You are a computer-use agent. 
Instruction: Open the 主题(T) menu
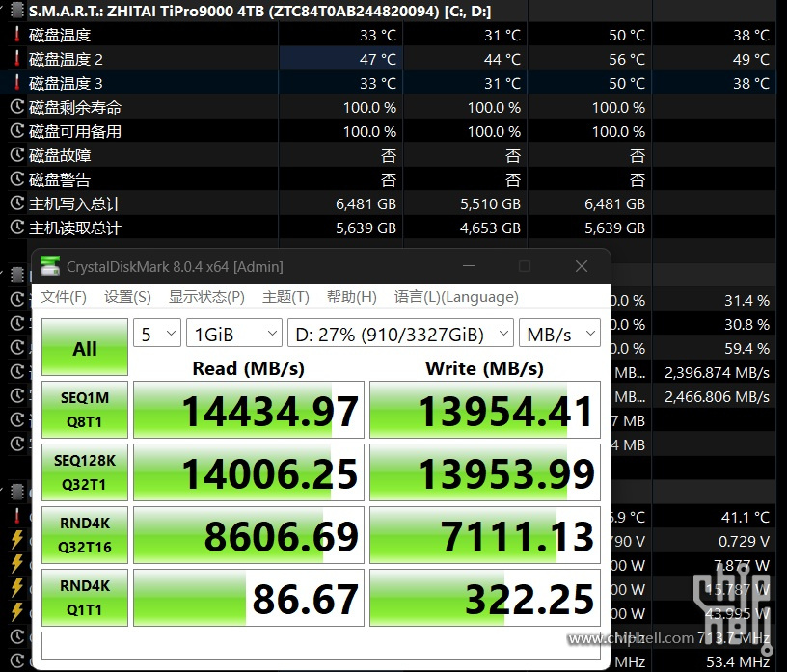coord(285,297)
